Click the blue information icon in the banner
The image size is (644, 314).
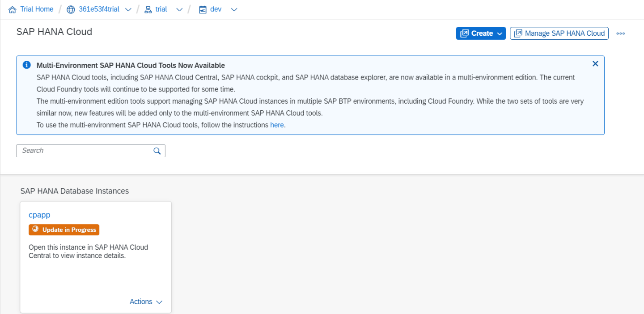pos(27,65)
